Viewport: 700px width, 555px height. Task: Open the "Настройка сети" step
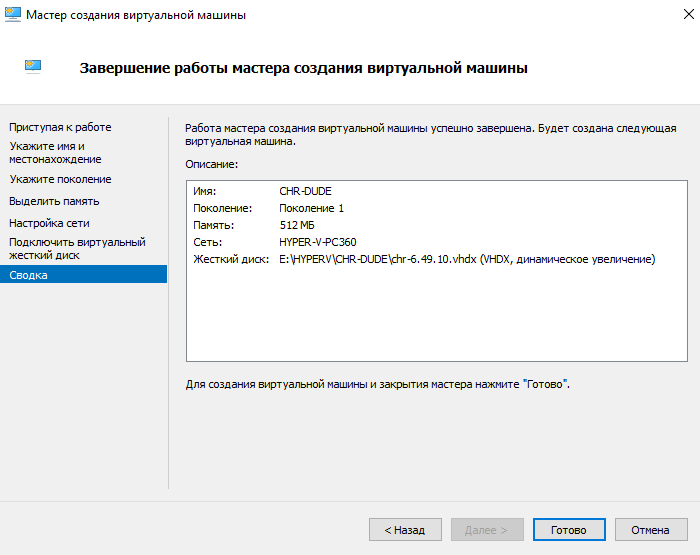coord(50,223)
